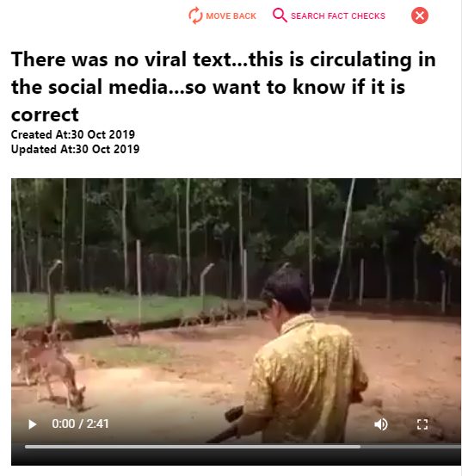462x476 pixels.
Task: Click the end of the buffered progress portion
Action: pyautogui.click(x=360, y=447)
